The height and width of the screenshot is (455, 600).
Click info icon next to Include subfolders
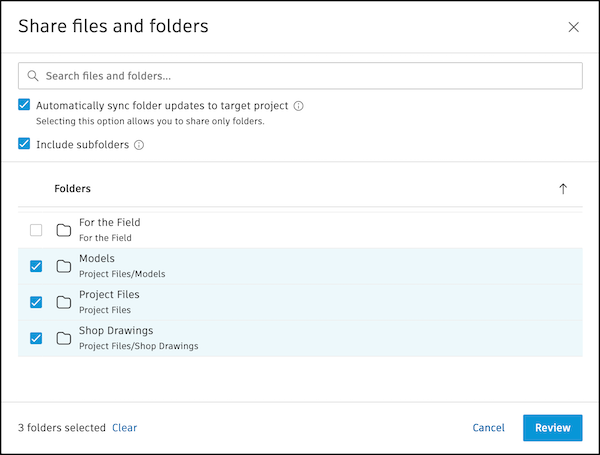139,145
